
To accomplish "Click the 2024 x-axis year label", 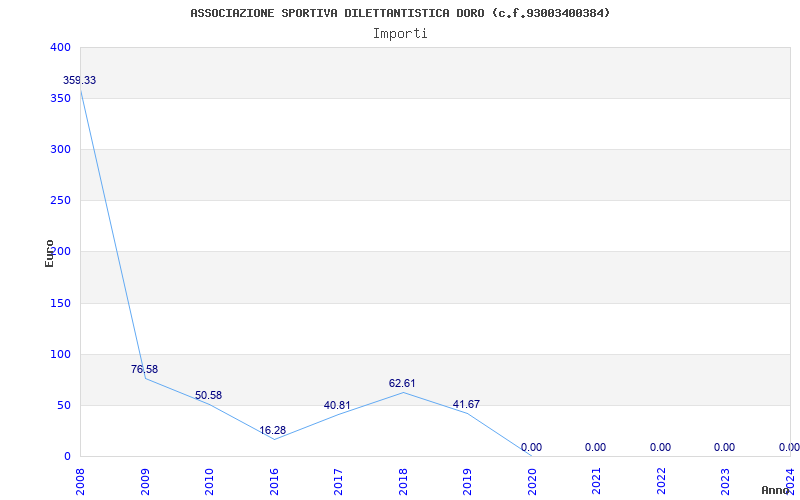I will pos(790,482).
